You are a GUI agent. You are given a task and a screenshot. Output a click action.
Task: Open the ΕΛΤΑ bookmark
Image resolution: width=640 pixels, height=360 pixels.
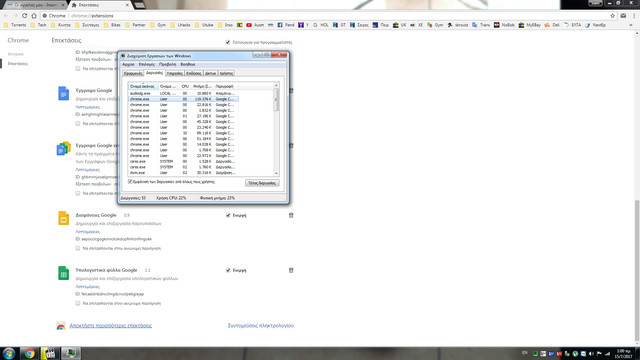tap(572, 25)
